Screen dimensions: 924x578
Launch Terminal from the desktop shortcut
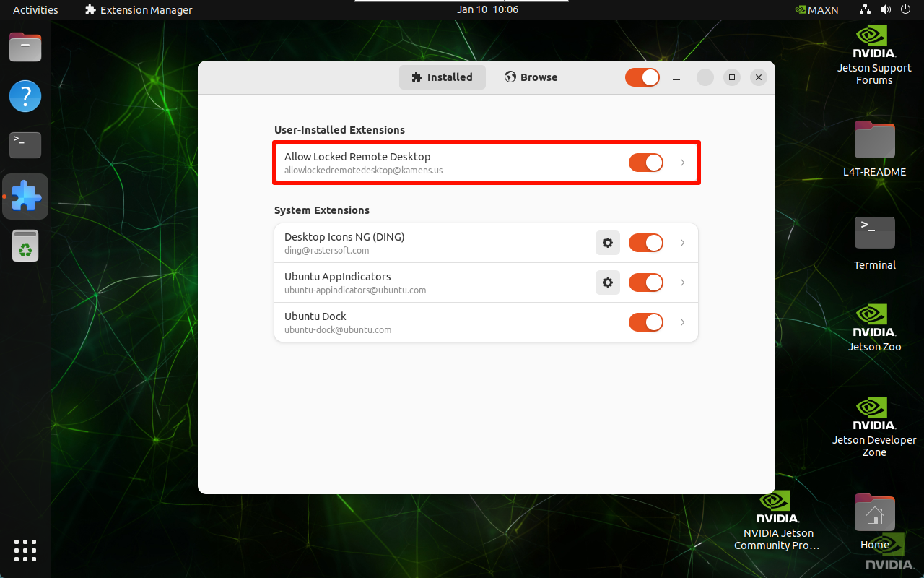coord(874,233)
